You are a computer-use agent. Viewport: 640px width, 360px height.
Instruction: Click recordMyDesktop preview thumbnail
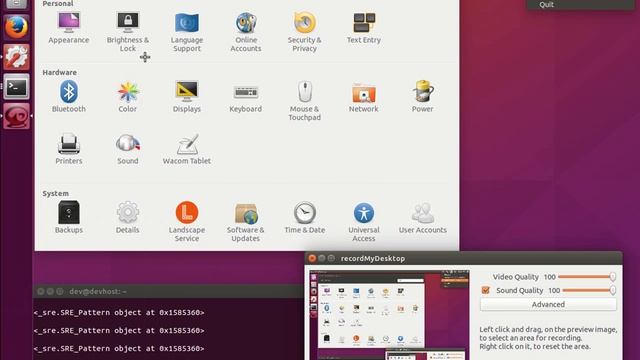[x=389, y=315]
